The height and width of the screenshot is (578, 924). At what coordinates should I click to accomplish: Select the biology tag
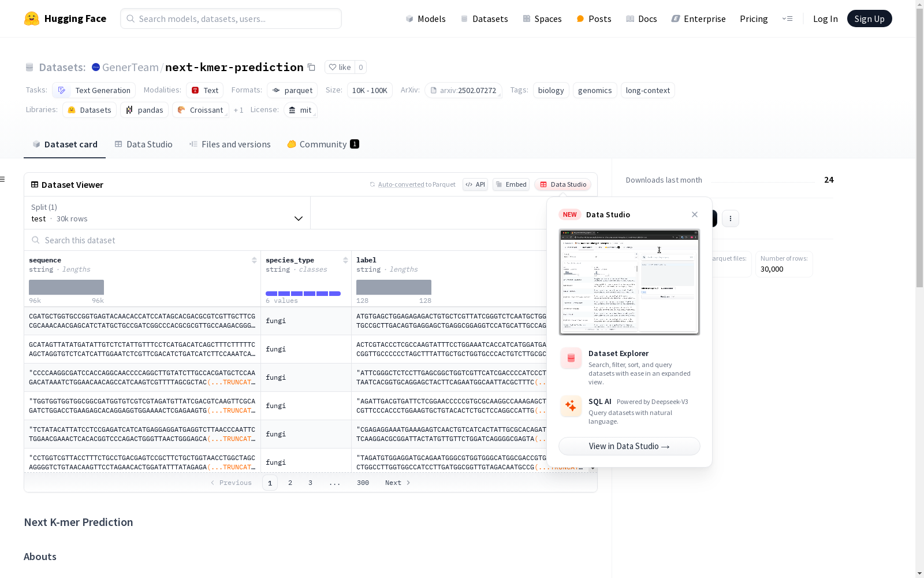551,90
